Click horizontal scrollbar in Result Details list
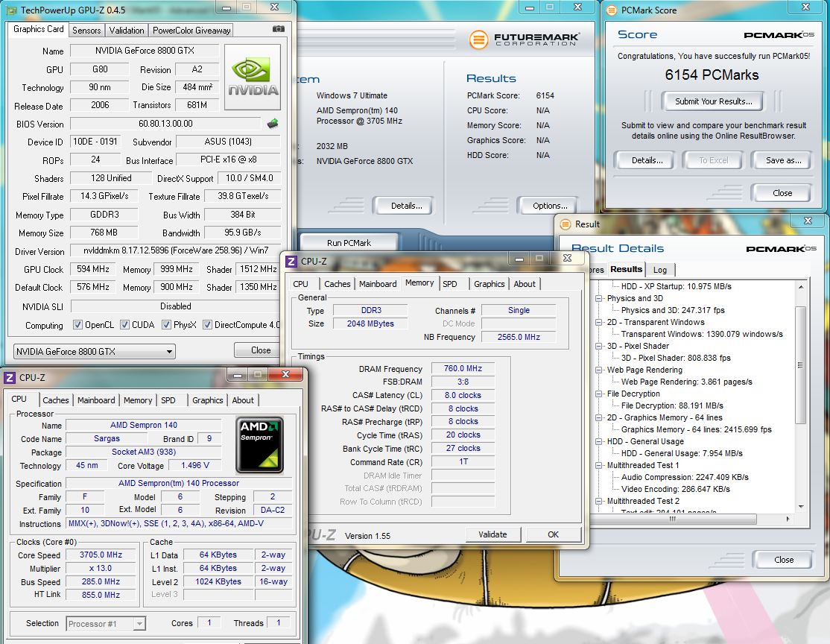Image resolution: width=830 pixels, height=644 pixels. 673,519
